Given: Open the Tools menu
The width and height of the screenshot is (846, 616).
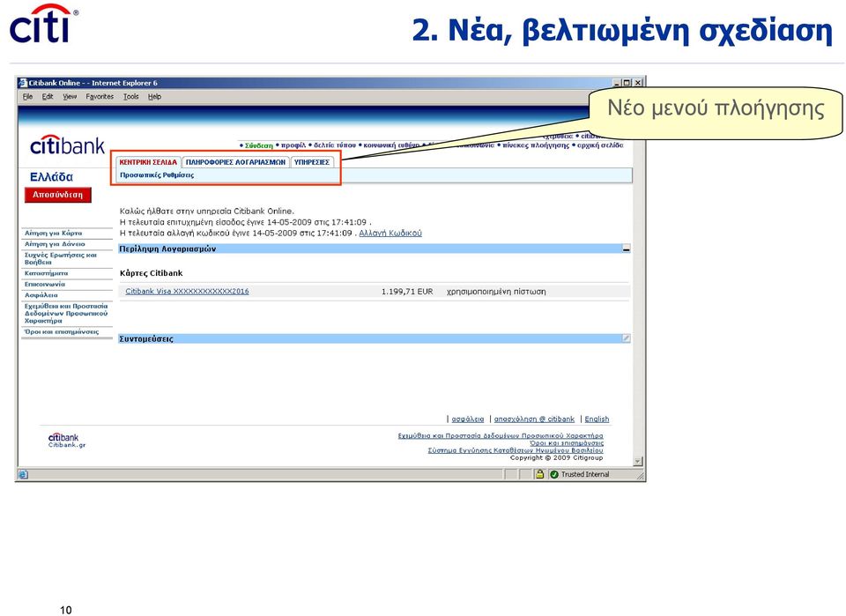Looking at the screenshot, I should pyautogui.click(x=131, y=97).
